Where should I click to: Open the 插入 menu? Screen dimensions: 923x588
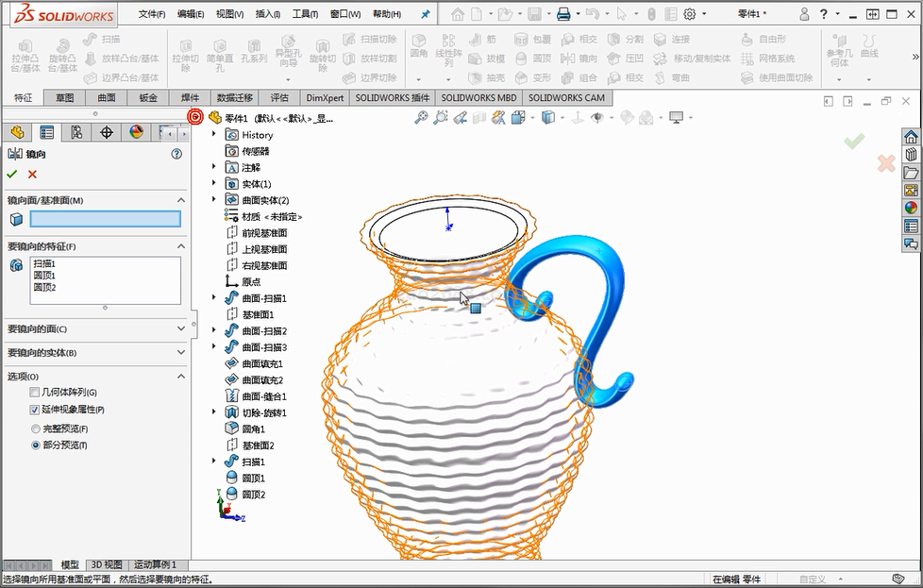[x=267, y=14]
